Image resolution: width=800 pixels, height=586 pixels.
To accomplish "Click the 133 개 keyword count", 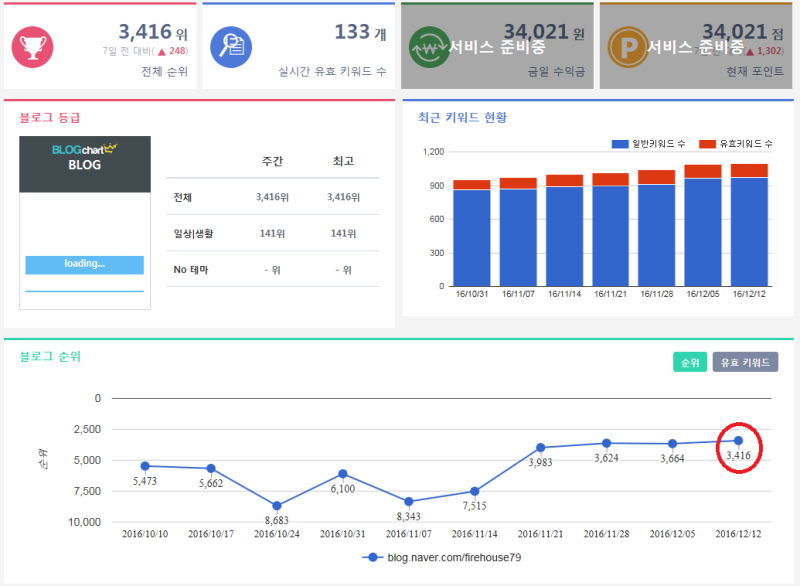I will click(360, 32).
